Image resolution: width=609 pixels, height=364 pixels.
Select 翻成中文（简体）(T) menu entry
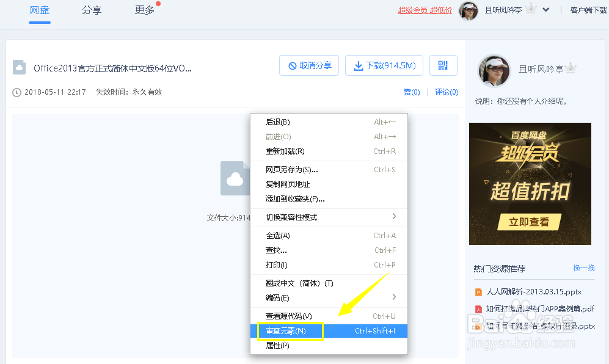(329, 283)
